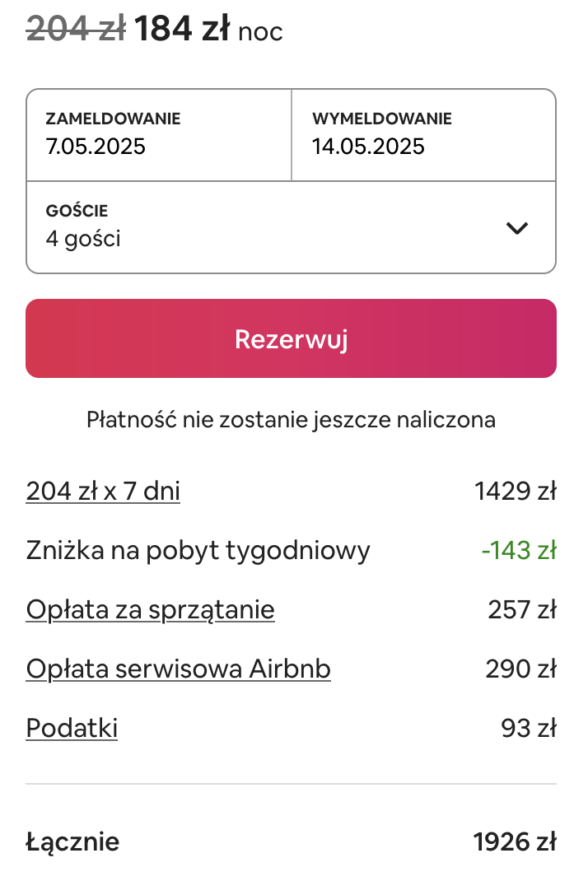Image resolution: width=588 pixels, height=881 pixels.
Task: Click the 'Płatność nie zostanie jeszcze naliczona' note
Action: [292, 420]
